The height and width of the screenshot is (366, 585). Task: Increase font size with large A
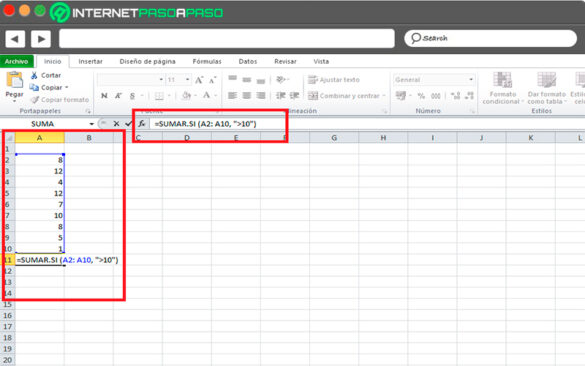(x=199, y=80)
